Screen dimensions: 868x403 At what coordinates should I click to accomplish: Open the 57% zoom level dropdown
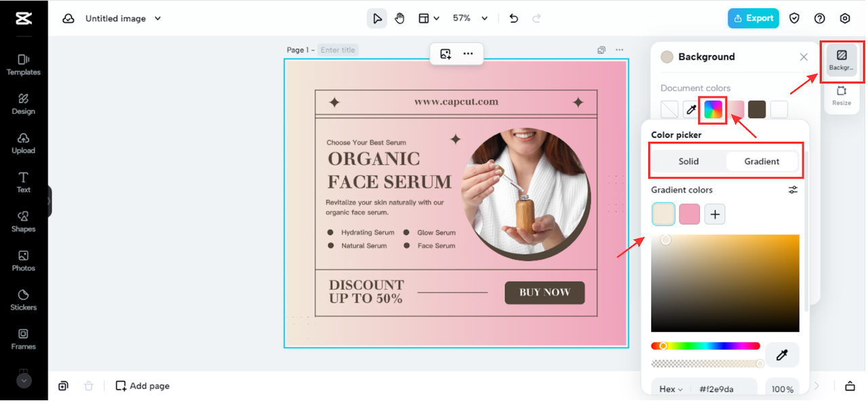point(470,18)
